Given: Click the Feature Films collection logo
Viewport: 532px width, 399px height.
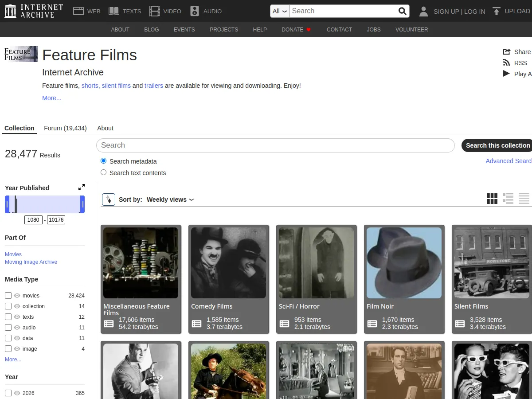Looking at the screenshot, I should 21,54.
